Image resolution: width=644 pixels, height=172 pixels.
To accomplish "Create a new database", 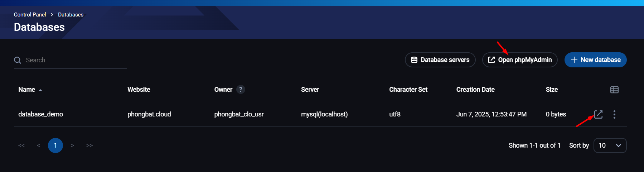I will click(595, 60).
